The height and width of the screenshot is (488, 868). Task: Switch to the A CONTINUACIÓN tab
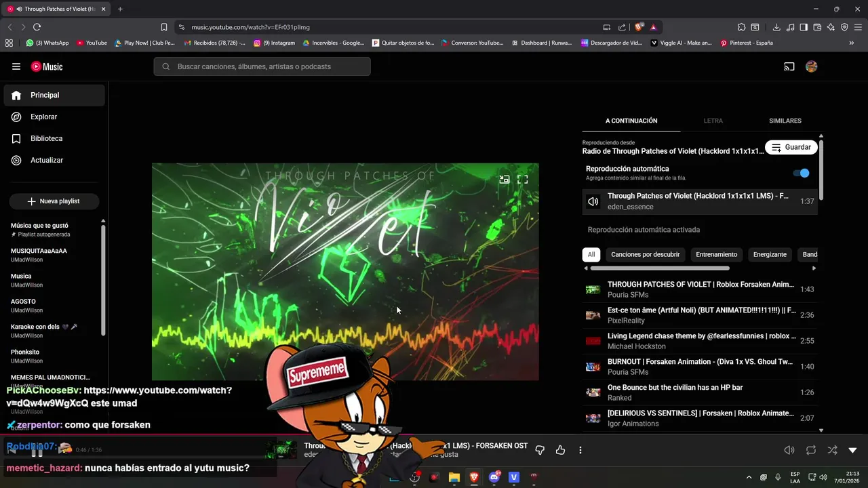[x=631, y=121]
